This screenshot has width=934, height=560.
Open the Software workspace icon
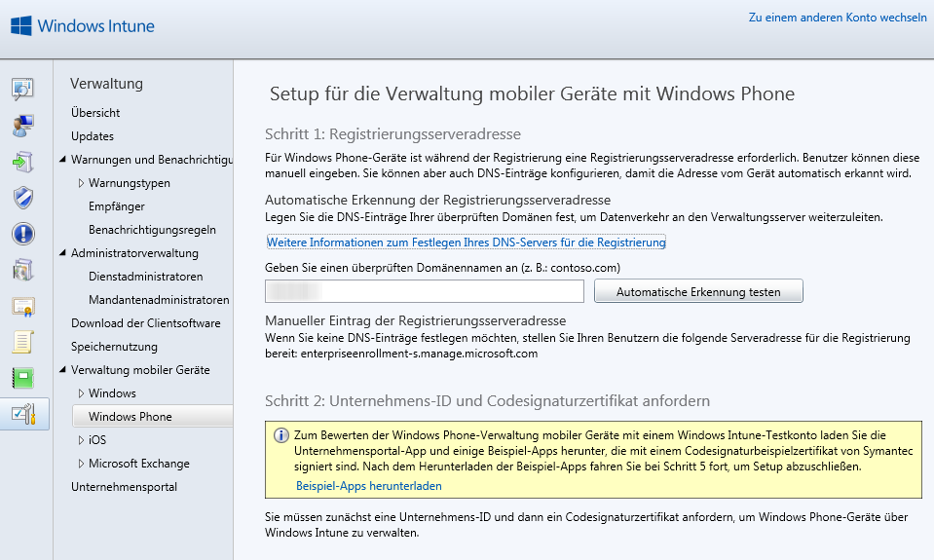tap(23, 270)
